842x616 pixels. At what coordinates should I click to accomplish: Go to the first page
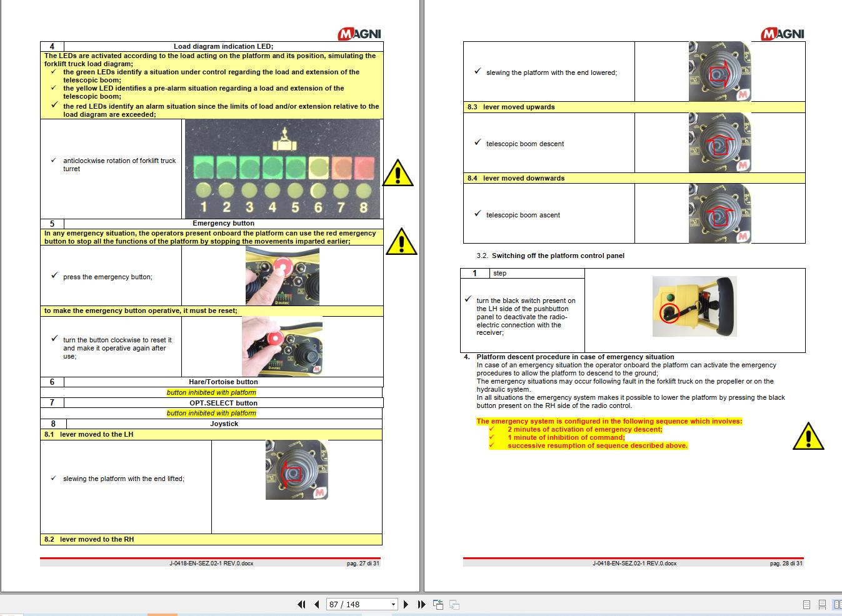(302, 604)
